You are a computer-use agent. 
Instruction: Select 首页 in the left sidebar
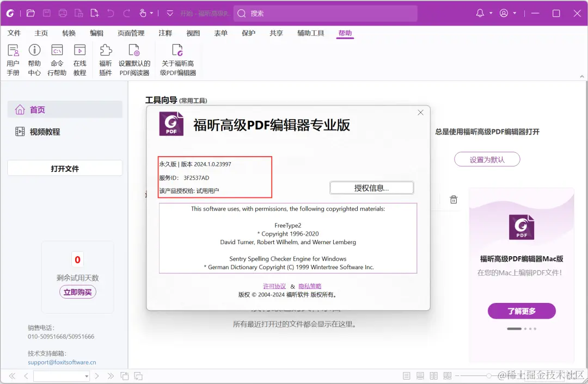click(x=65, y=109)
